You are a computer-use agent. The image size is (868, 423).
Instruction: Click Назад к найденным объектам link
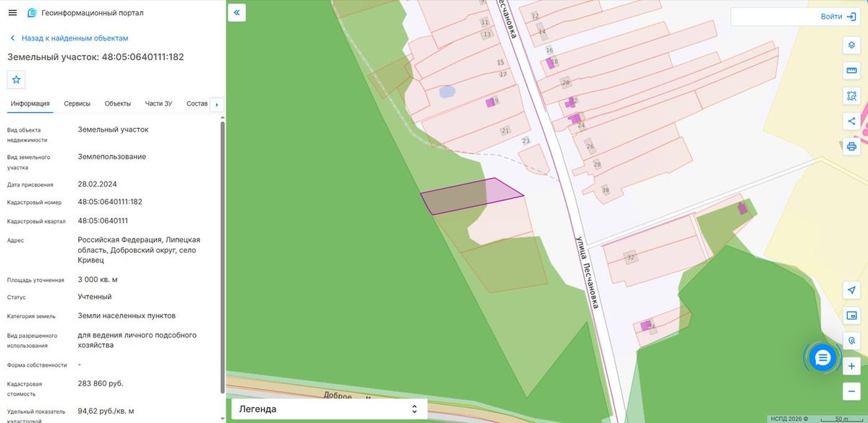pos(69,38)
